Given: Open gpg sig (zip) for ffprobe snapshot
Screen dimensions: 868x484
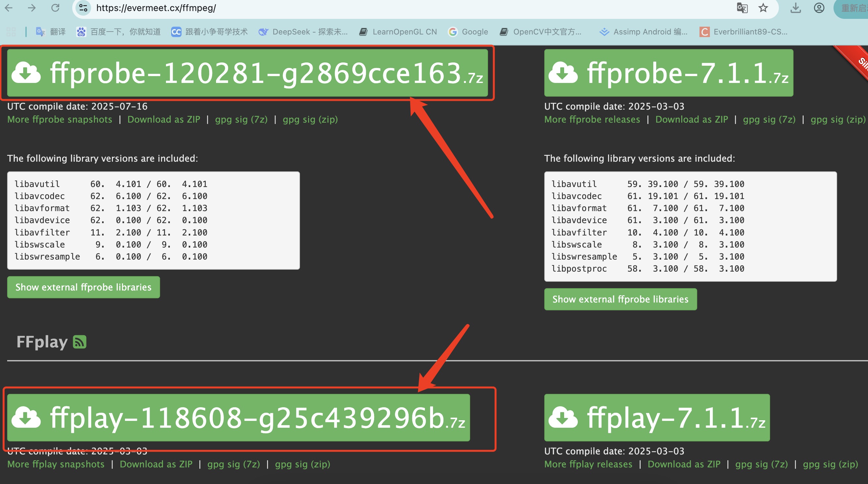Looking at the screenshot, I should tap(310, 119).
